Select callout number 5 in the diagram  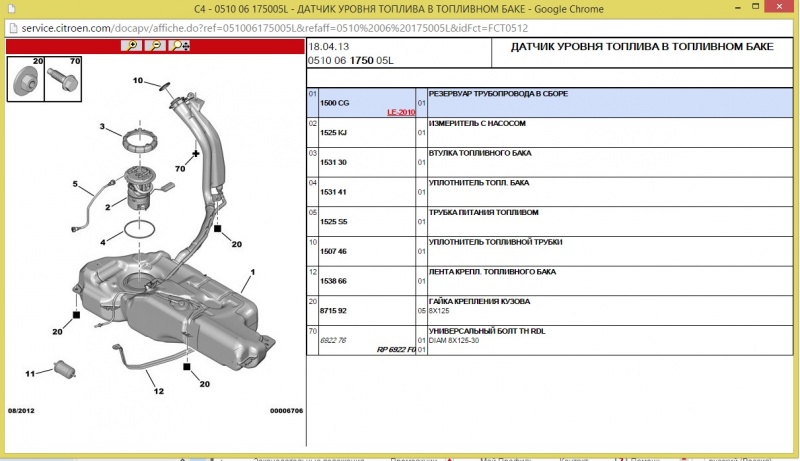coord(74,184)
